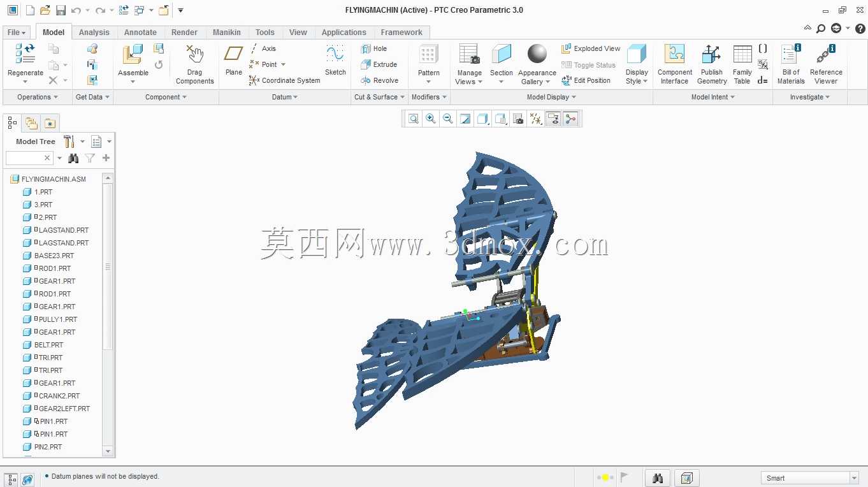
Task: Open the Framework tab
Action: tap(401, 33)
